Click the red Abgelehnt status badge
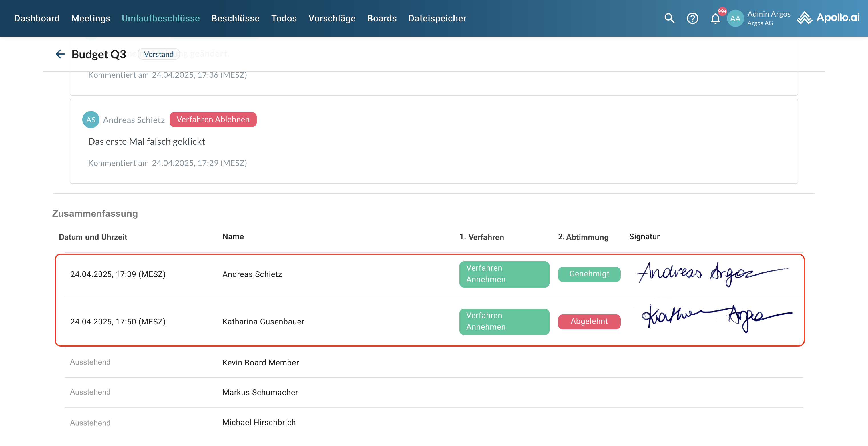This screenshot has height=446, width=868. click(x=589, y=321)
